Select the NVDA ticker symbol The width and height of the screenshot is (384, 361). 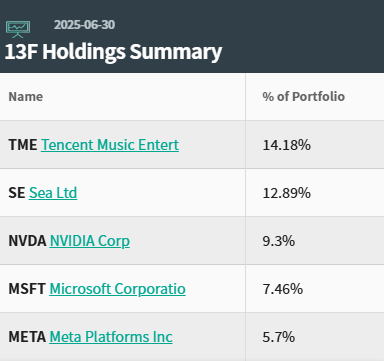coord(27,241)
